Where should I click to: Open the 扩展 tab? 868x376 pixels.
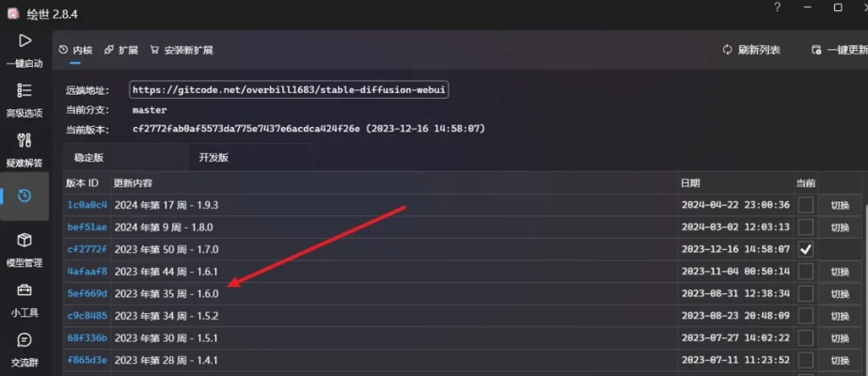[121, 50]
